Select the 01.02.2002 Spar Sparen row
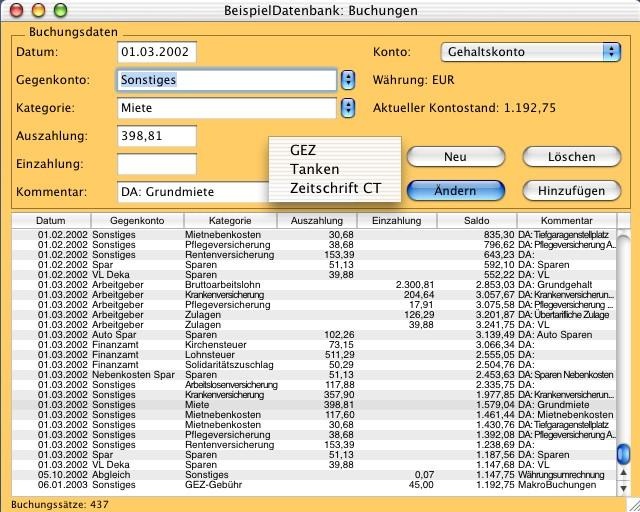The image size is (640, 512). (314, 265)
